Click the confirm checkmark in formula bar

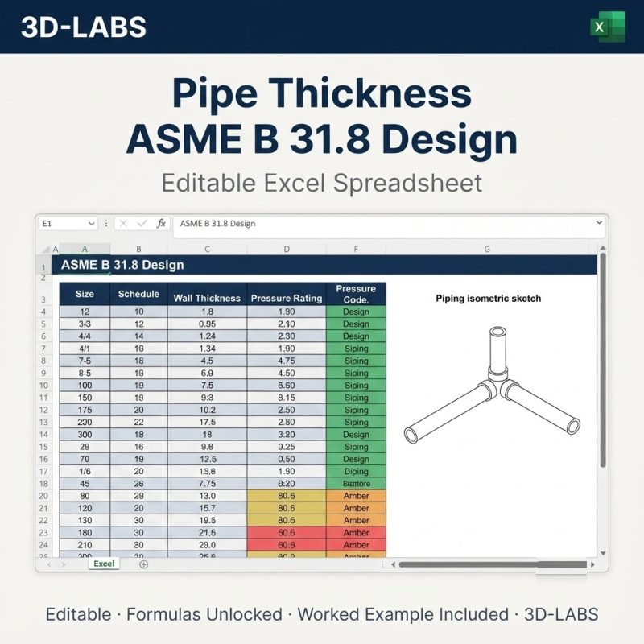[x=142, y=224]
